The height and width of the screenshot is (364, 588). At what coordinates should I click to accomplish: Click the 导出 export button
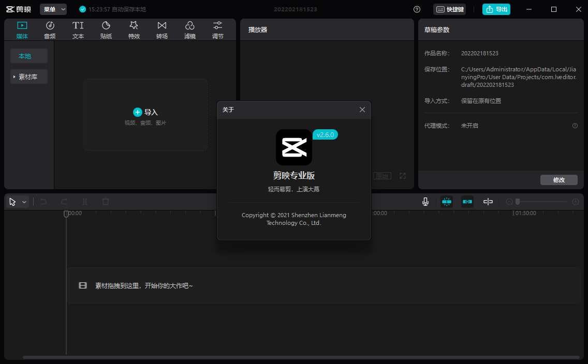pos(496,9)
